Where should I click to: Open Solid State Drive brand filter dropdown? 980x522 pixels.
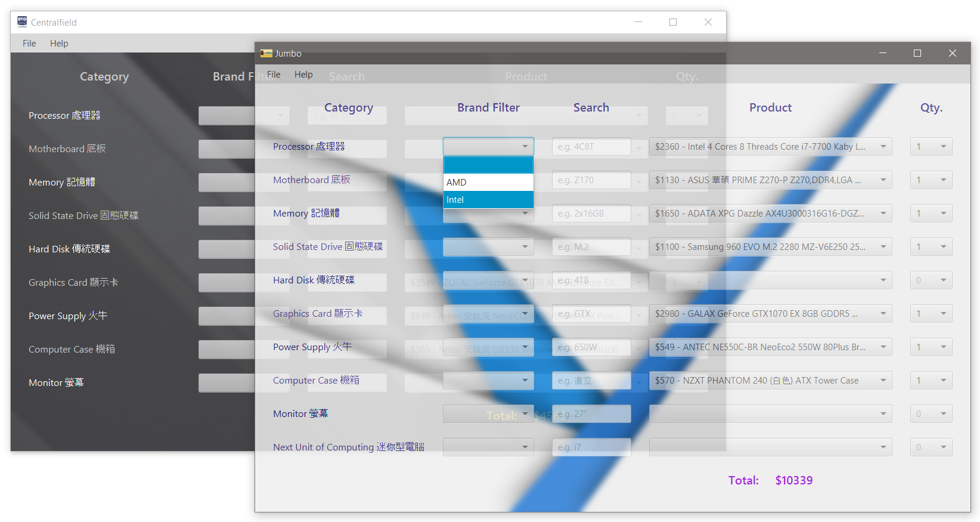[488, 247]
